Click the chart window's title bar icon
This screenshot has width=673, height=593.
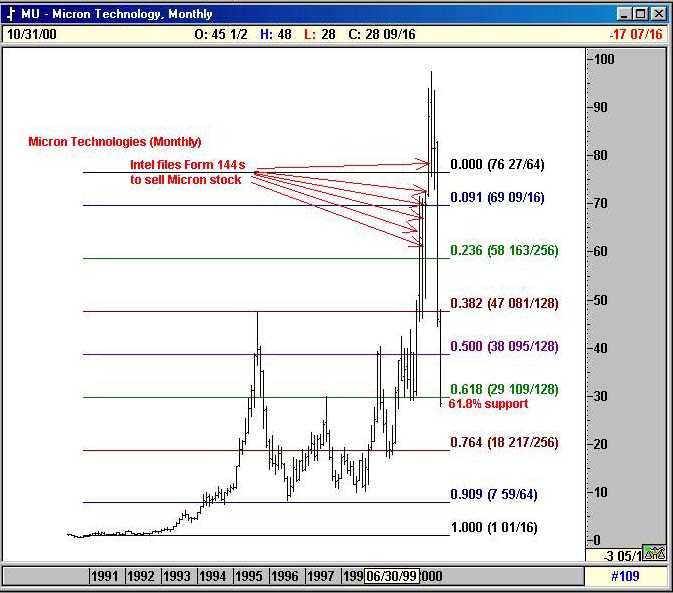point(11,14)
